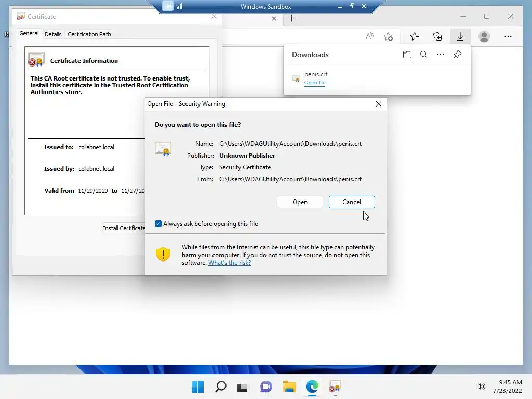This screenshot has width=532, height=399.
Task: Click Cancel in Security Warning dialog
Action: pos(352,202)
